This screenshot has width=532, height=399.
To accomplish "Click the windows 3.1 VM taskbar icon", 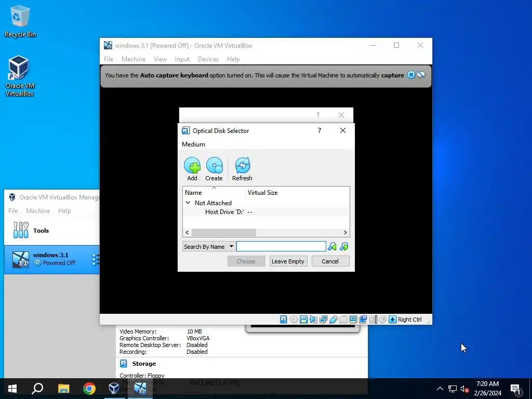I will (140, 389).
